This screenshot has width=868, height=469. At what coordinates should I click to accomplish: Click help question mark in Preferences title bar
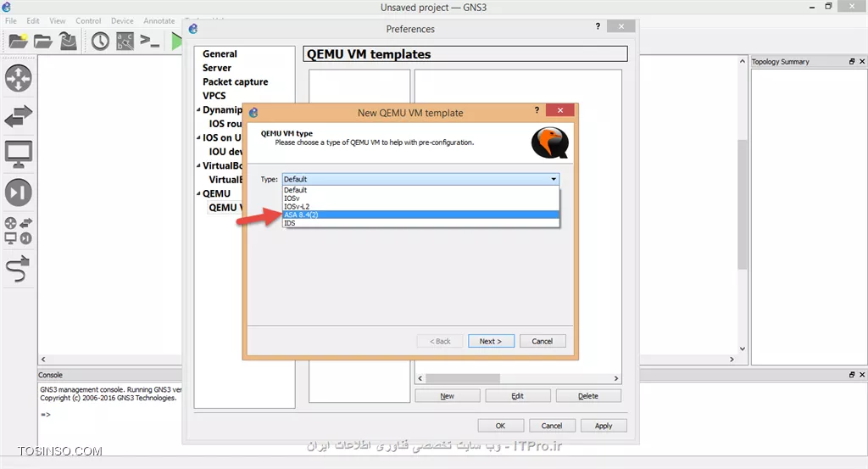pyautogui.click(x=598, y=26)
